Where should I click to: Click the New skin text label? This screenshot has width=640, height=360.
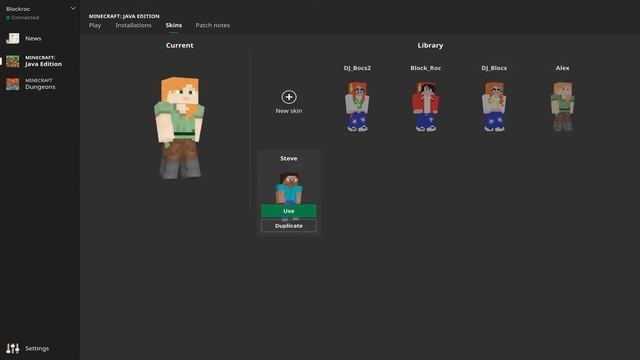pyautogui.click(x=289, y=111)
